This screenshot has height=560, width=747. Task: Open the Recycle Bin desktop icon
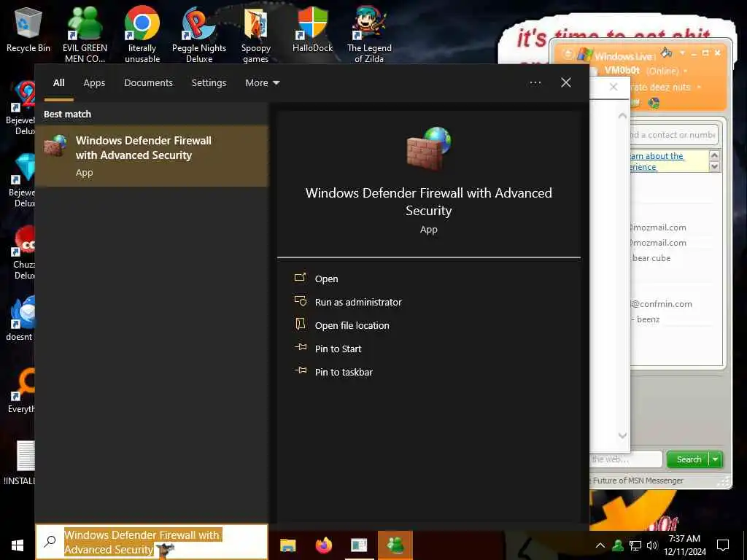28,29
